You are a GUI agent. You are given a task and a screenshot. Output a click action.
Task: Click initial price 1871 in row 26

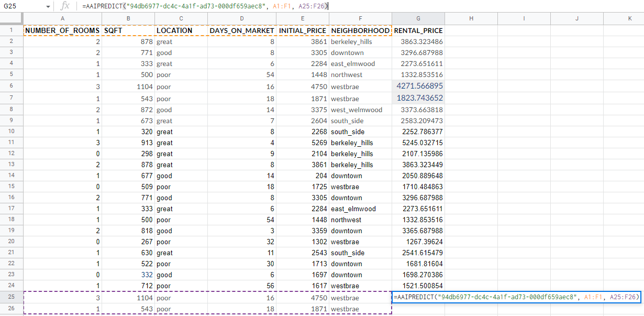pos(303,309)
